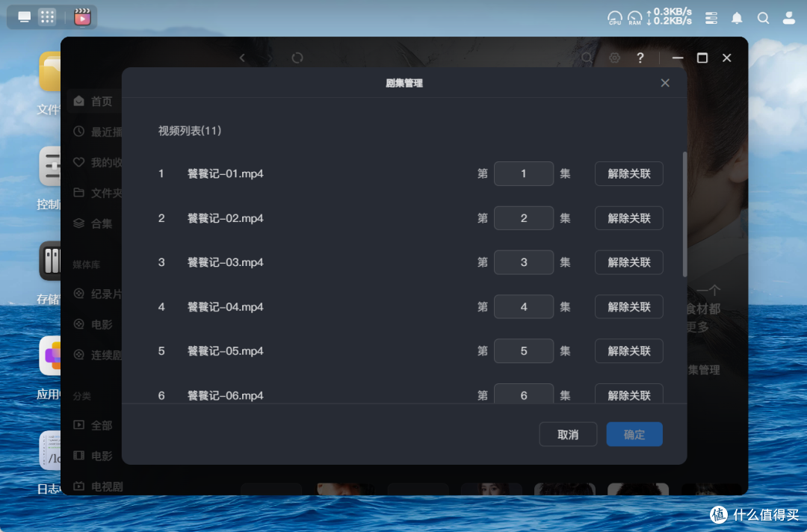Open the 首页 sidebar item
The height and width of the screenshot is (532, 807).
95,101
